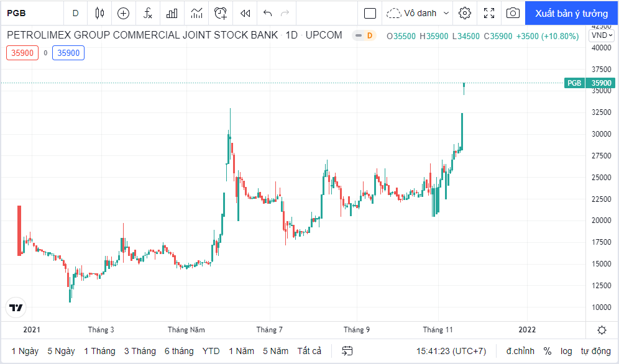Open the D time interval dropdown
The image size is (619, 364).
coord(75,13)
